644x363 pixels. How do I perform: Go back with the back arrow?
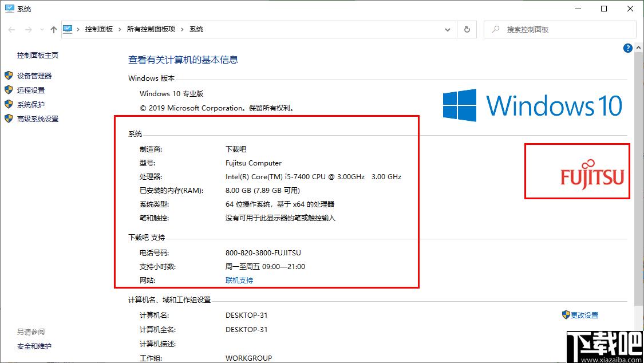coord(11,30)
